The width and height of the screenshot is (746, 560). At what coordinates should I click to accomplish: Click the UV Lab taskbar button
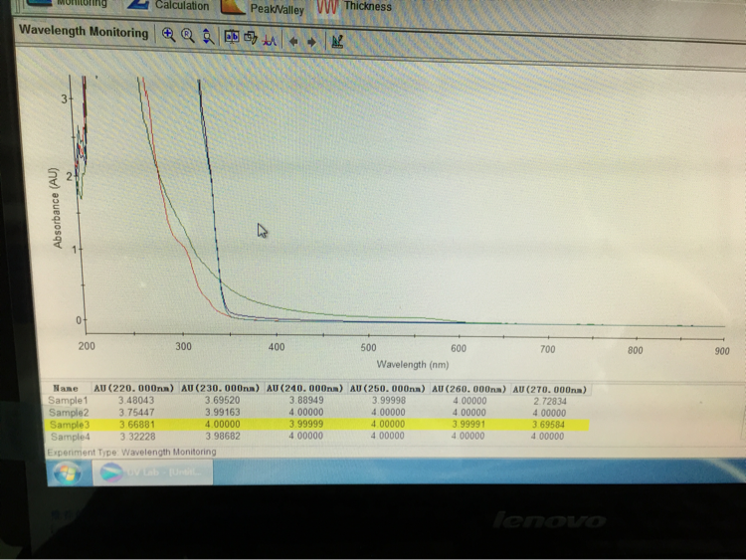(152, 472)
